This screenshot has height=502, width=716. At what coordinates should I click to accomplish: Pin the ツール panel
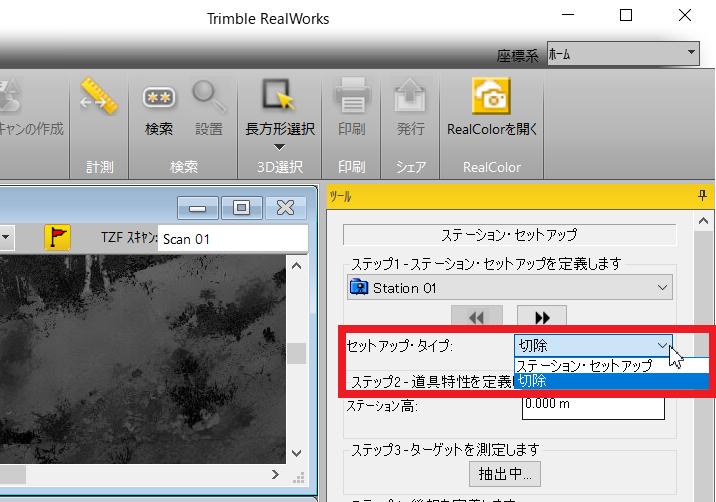click(702, 196)
